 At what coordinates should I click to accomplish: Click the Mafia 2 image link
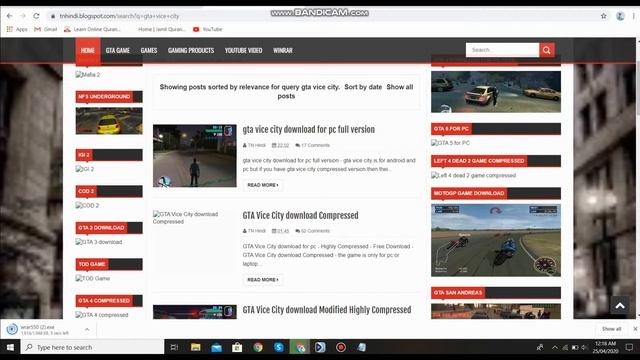click(x=88, y=75)
